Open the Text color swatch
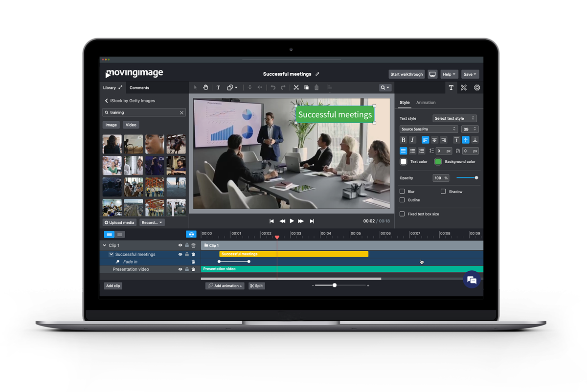Image resolution: width=587 pixels, height=392 pixels. click(404, 162)
